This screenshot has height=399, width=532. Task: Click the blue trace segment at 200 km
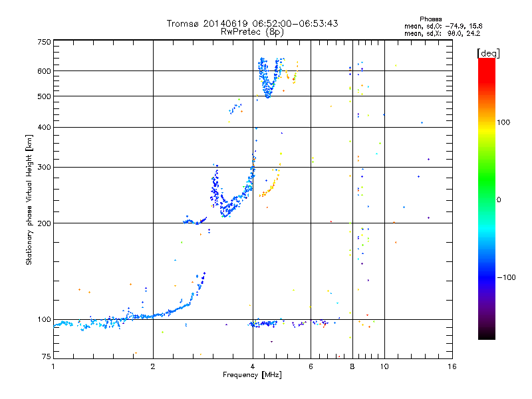coord(195,221)
